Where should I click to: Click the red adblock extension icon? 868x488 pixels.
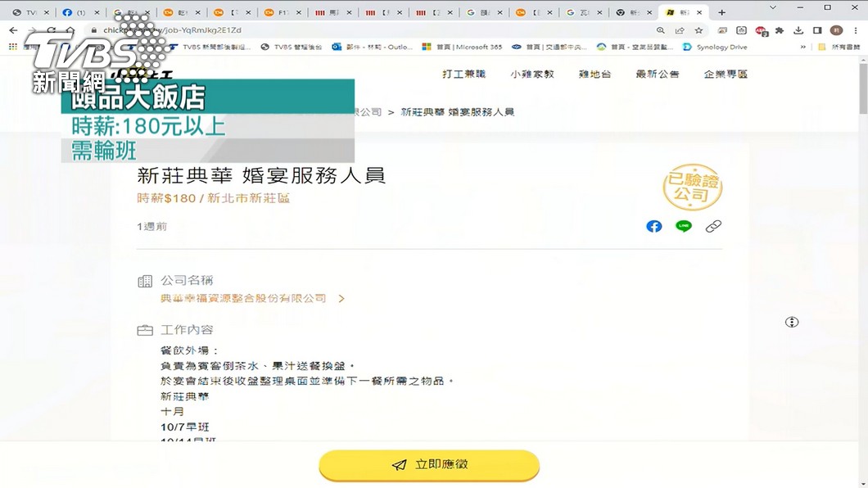pyautogui.click(x=762, y=31)
